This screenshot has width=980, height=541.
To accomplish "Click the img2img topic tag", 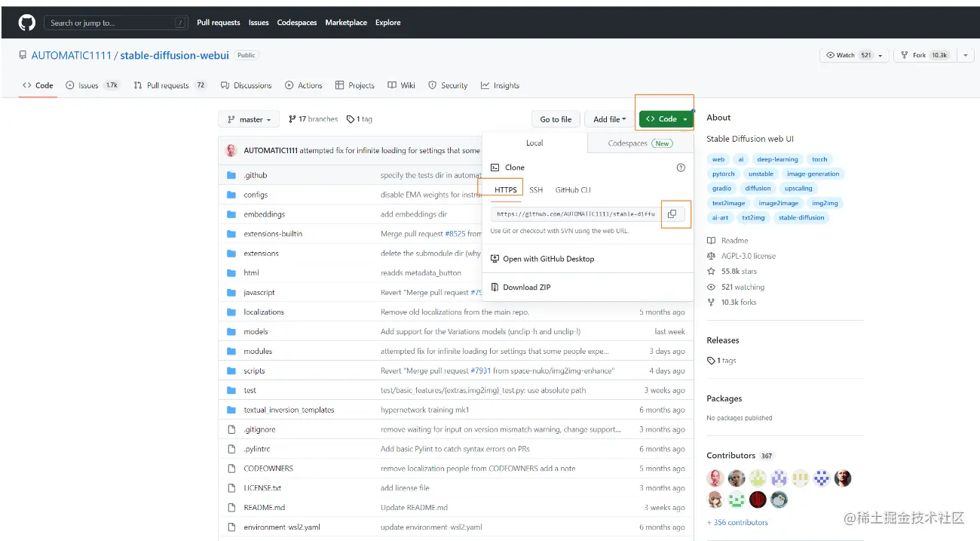I will (824, 203).
